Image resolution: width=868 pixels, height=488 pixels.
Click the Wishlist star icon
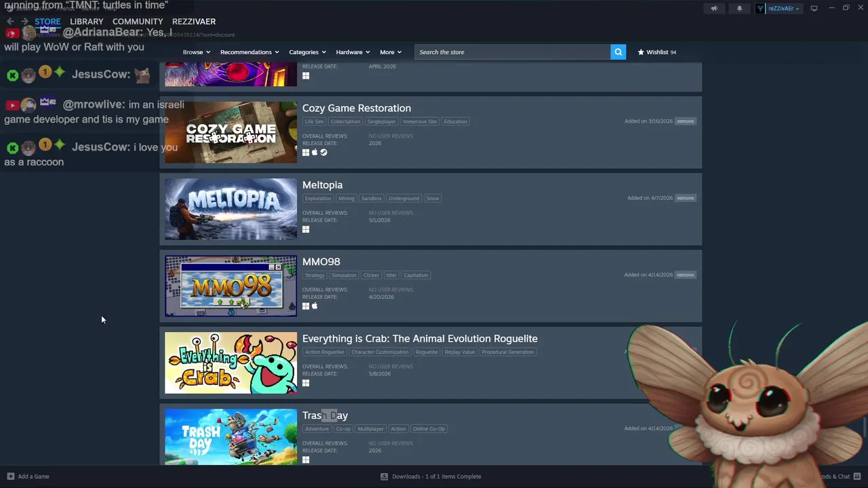(641, 52)
